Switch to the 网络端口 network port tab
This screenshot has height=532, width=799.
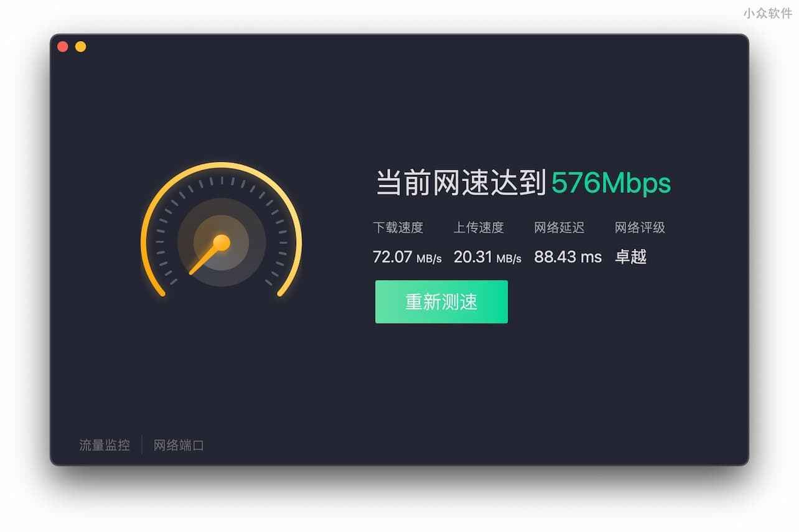(x=179, y=445)
